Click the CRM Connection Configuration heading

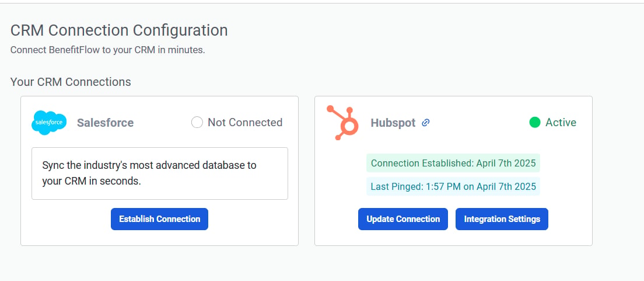pyautogui.click(x=119, y=30)
